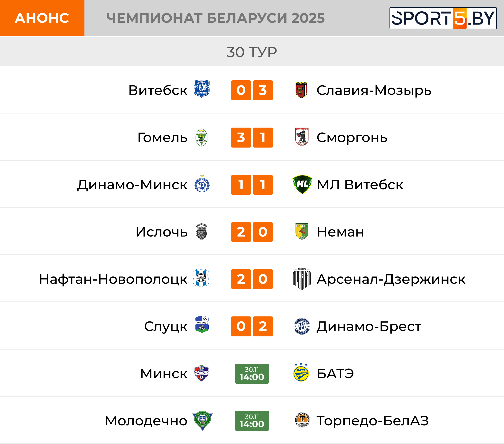Viewport: 504px width, 444px height.
Task: Click the Нафтан-Новополоцк team name
Action: coord(113,279)
